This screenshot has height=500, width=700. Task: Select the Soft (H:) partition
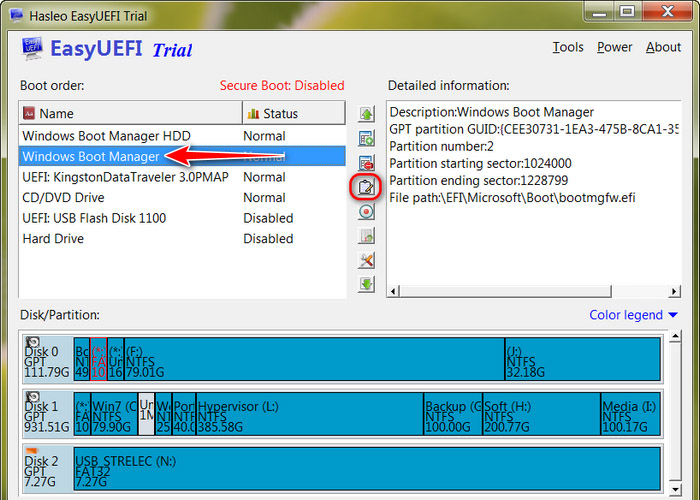pos(542,414)
